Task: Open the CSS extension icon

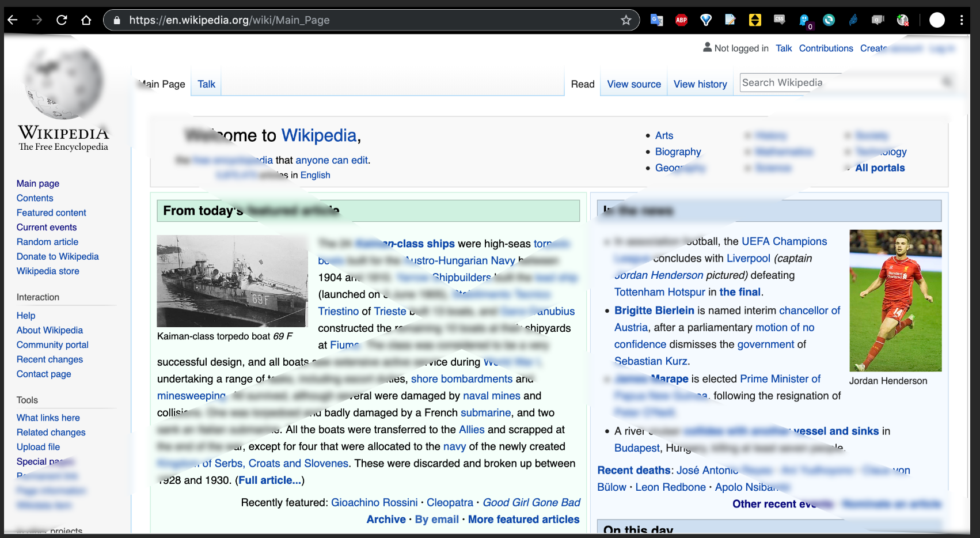Action: [780, 20]
